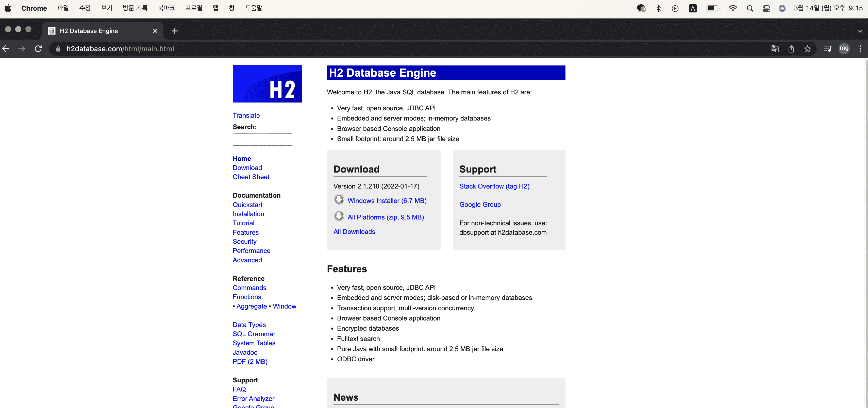Click the All Platforms download arrow icon
Viewport: 868px width, 408px height.
coord(339,216)
